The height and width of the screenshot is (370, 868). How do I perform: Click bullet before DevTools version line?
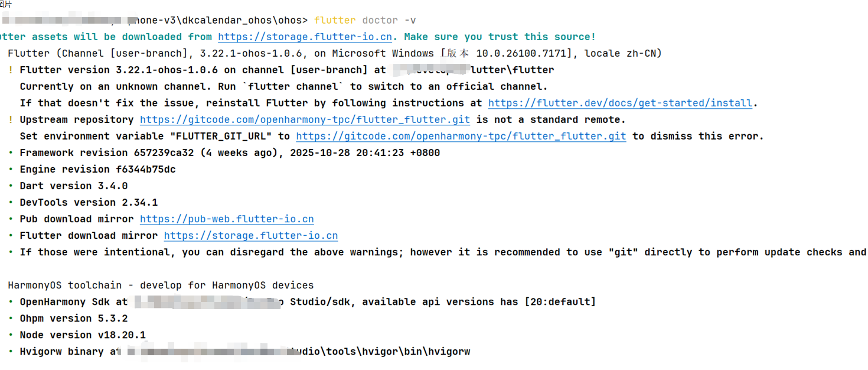pyautogui.click(x=11, y=203)
